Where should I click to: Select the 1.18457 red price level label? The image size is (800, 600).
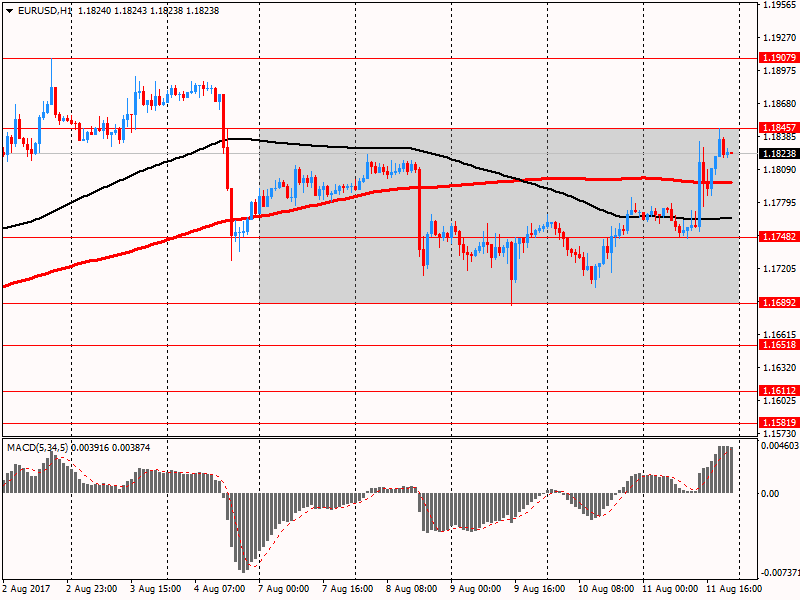[779, 128]
